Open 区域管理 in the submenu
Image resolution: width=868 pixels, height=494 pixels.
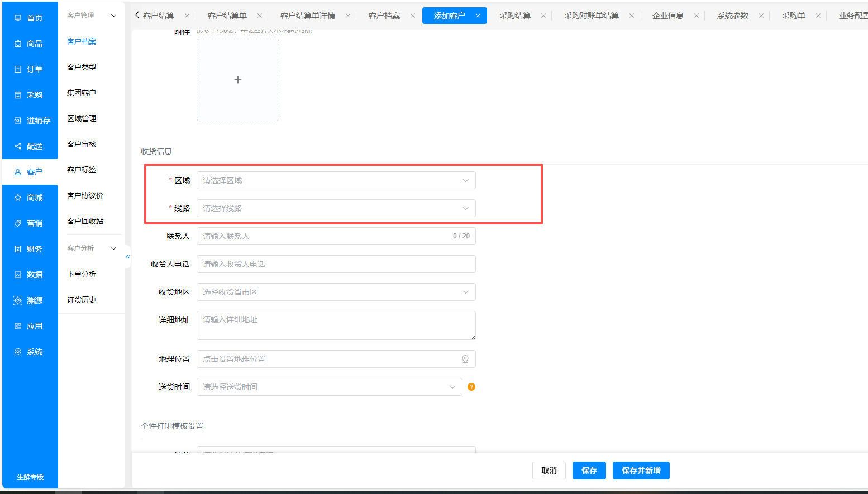[82, 118]
